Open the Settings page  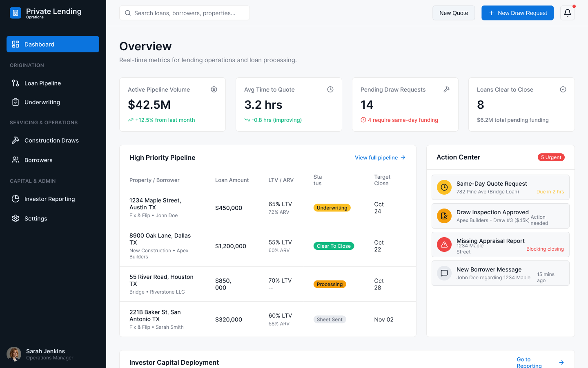(36, 218)
